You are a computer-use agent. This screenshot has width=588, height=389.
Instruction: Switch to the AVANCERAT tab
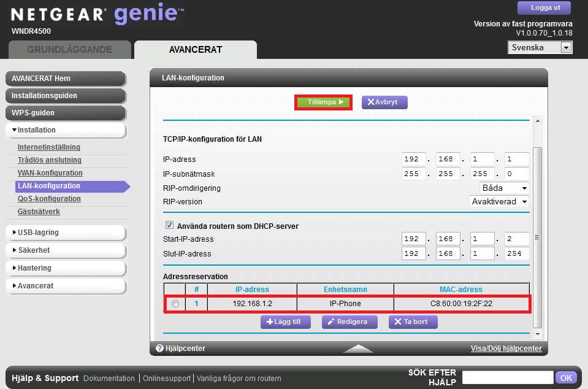click(x=196, y=50)
